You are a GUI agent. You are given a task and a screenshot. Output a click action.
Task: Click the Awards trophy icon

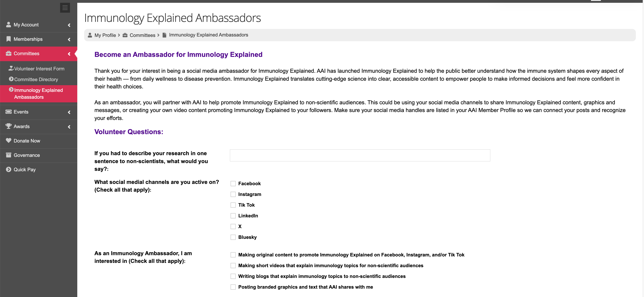click(x=9, y=126)
